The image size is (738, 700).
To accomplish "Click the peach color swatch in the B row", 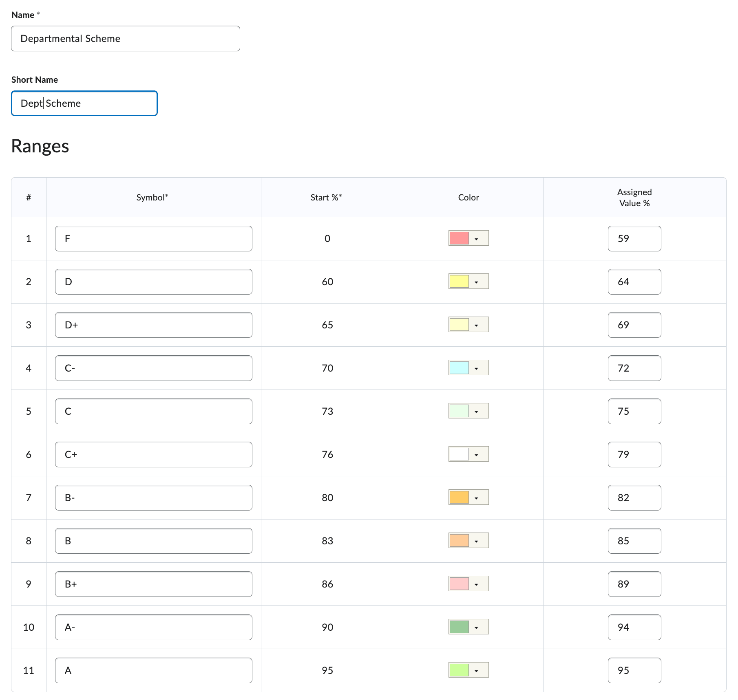I will [459, 541].
